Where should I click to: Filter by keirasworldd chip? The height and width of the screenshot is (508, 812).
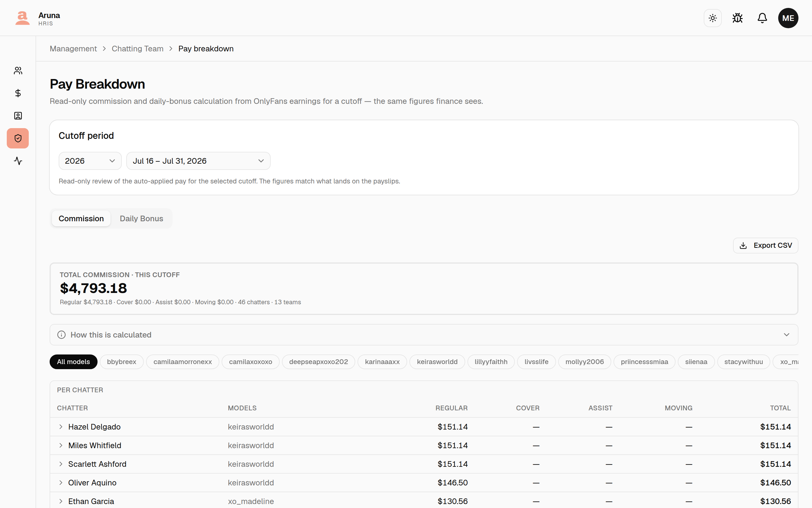click(x=437, y=362)
